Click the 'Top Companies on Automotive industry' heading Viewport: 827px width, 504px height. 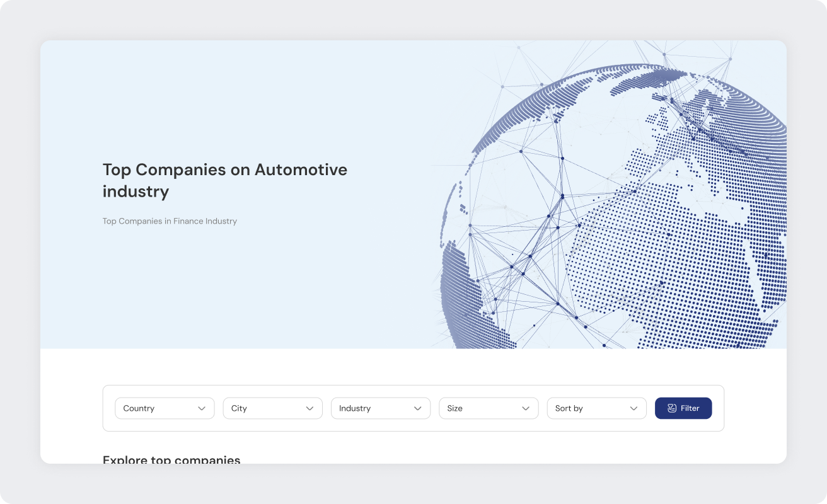click(225, 180)
